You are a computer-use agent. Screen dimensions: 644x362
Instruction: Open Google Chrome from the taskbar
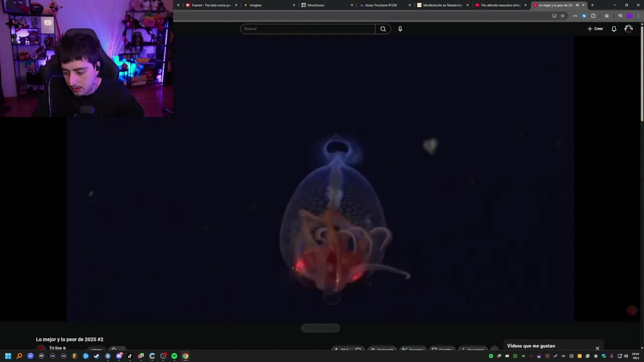coord(185,356)
